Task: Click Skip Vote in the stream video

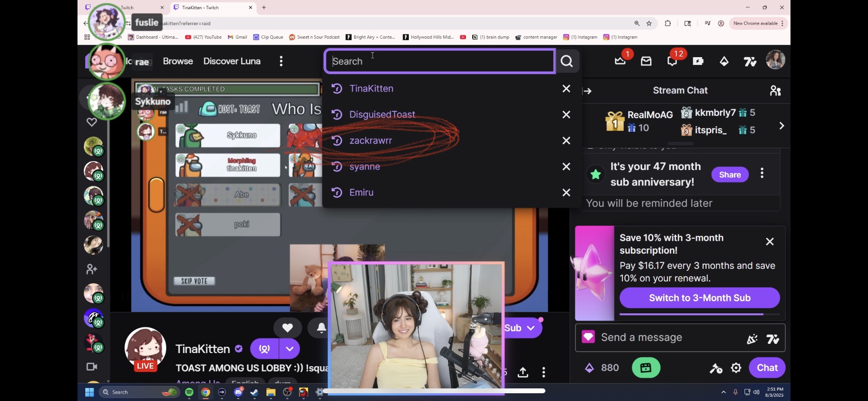Action: pyautogui.click(x=194, y=281)
